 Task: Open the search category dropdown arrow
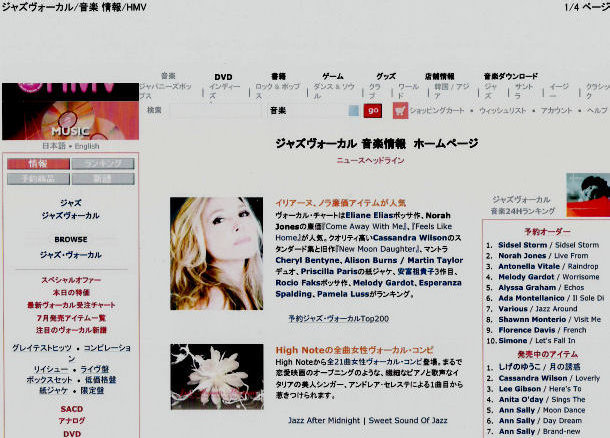[x=352, y=110]
